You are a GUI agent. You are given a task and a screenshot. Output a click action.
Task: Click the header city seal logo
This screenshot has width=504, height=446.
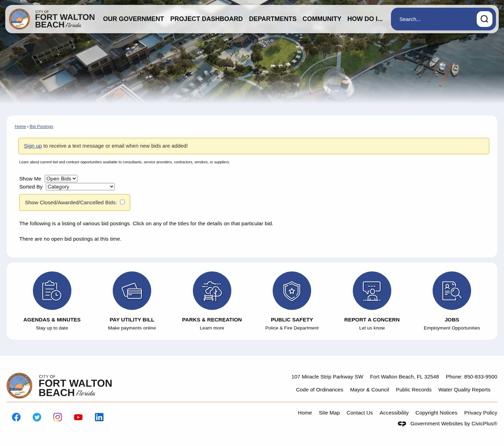[19, 19]
